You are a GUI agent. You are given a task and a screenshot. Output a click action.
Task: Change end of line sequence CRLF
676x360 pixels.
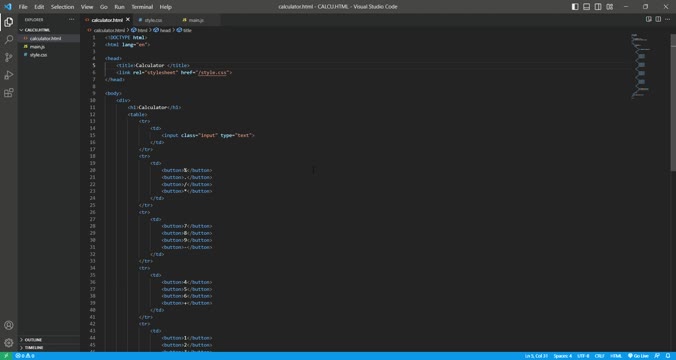click(x=599, y=356)
